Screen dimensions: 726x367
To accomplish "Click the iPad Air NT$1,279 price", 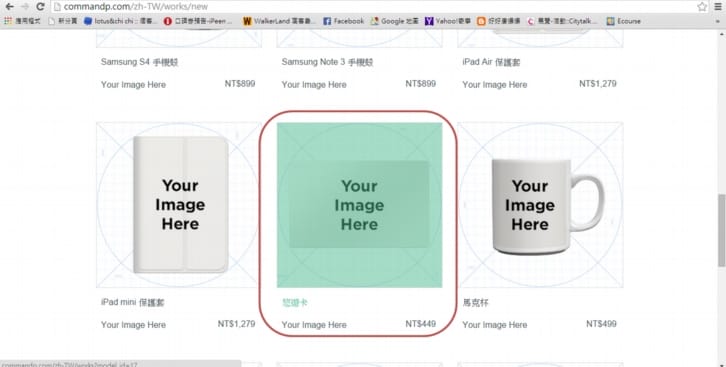I will click(x=597, y=84).
